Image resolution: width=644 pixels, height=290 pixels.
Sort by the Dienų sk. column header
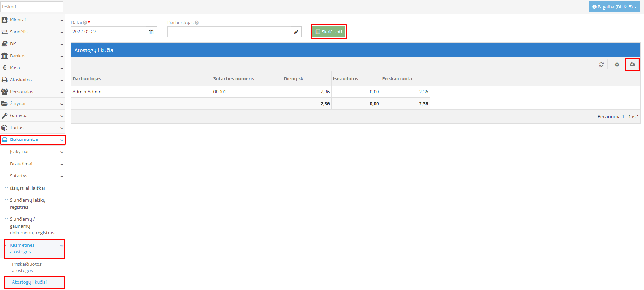294,79
